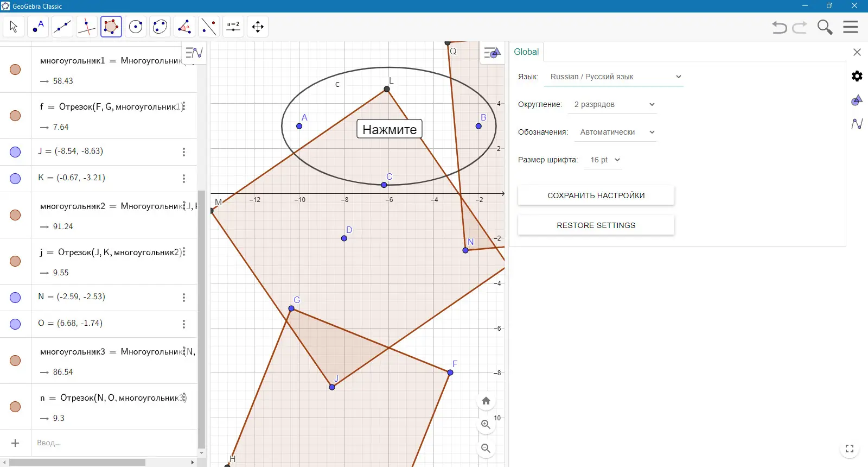Select the Line tool
Viewport: 868px width, 467px height.
click(x=62, y=27)
